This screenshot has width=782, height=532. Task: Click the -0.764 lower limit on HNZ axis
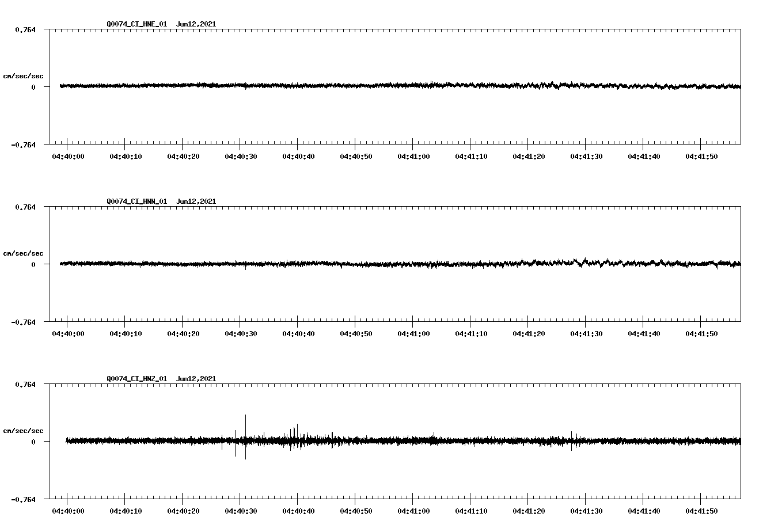click(x=23, y=499)
